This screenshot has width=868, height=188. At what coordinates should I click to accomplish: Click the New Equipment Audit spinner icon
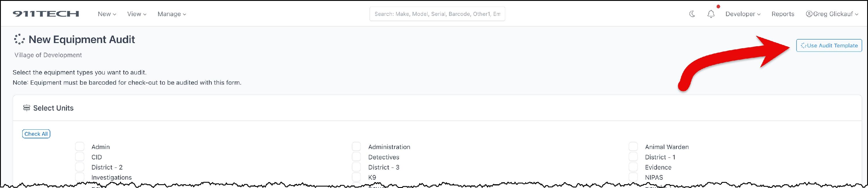19,39
